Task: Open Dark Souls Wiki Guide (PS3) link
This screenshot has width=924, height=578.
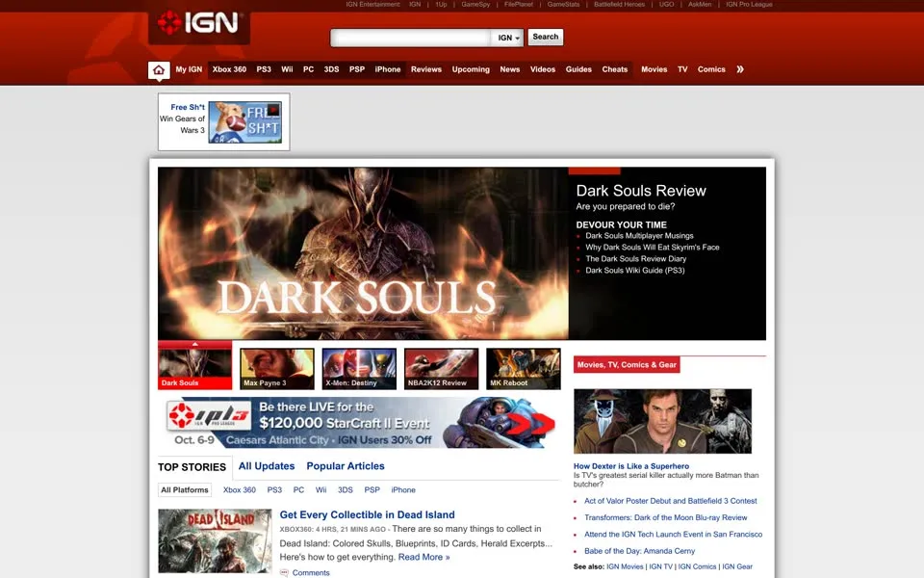Action: click(634, 270)
